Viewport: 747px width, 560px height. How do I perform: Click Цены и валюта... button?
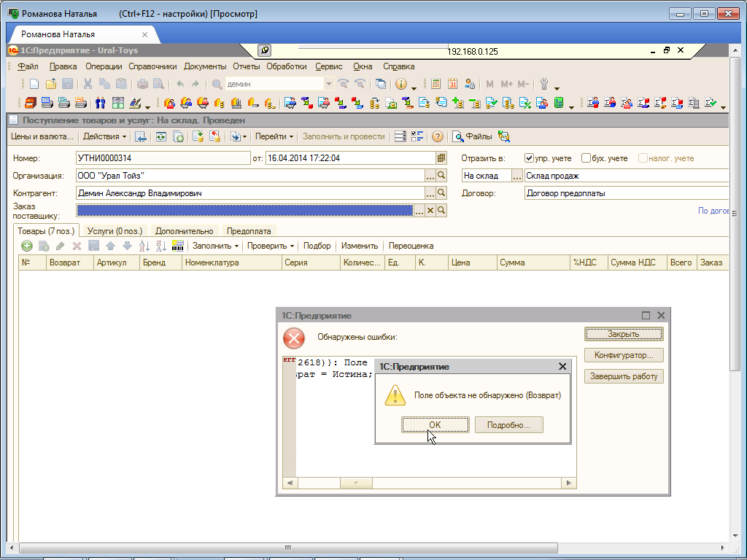(x=42, y=136)
